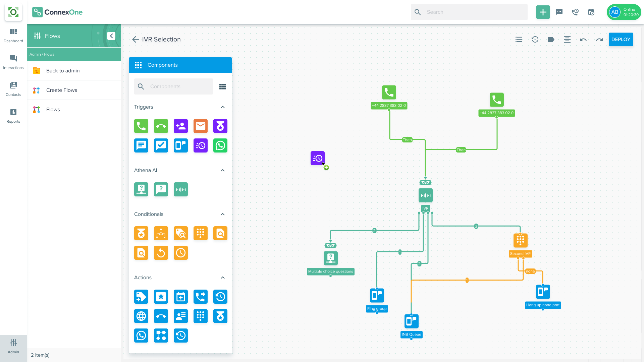Viewport: 644px width, 362px height.
Task: Open version history in flow toolbar
Action: pyautogui.click(x=535, y=40)
